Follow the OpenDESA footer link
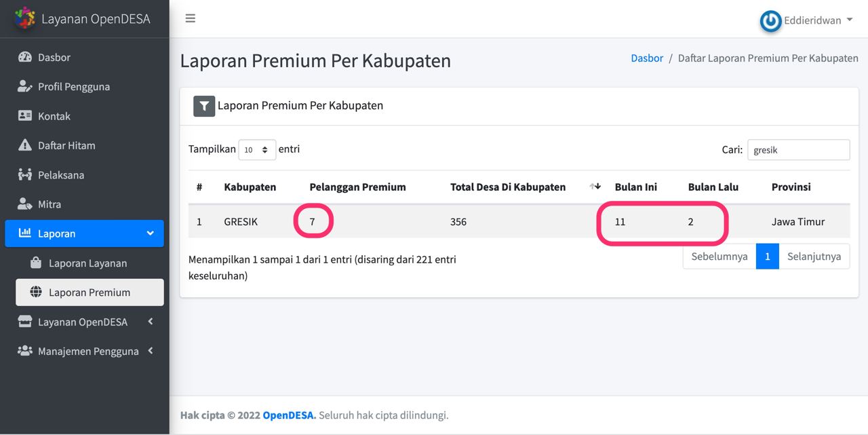The width and height of the screenshot is (868, 435). (x=289, y=414)
